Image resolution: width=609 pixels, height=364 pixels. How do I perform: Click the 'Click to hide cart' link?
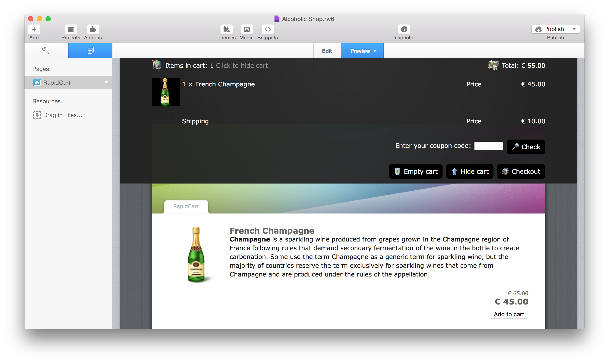241,65
